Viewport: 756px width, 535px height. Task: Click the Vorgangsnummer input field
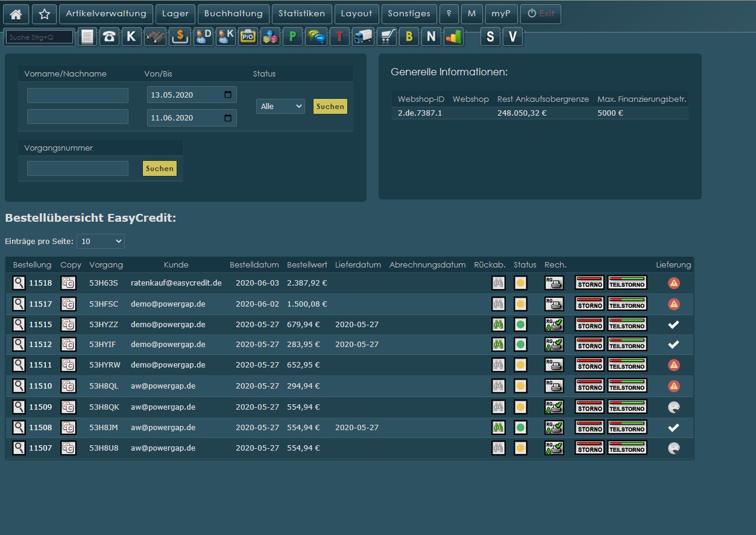(x=78, y=168)
